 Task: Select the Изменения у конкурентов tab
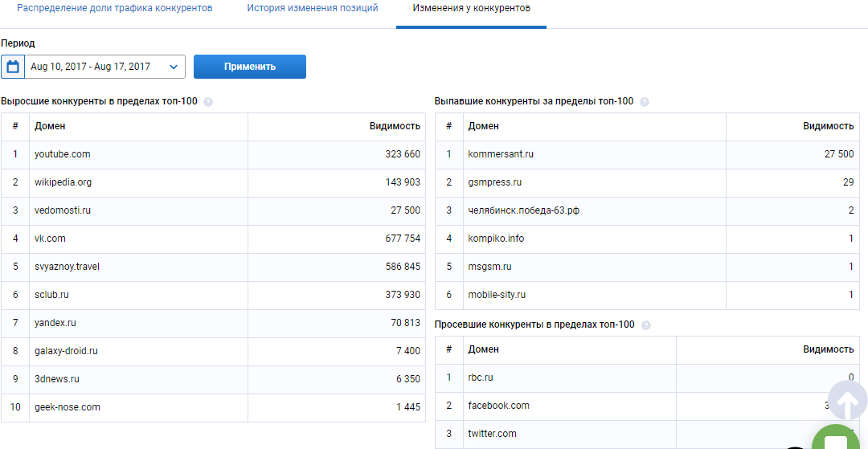tap(472, 9)
